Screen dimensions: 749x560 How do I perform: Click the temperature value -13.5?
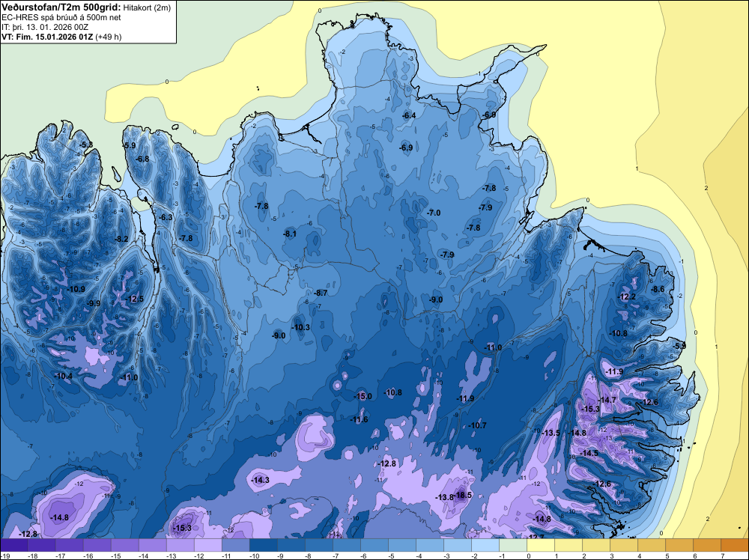coord(551,433)
